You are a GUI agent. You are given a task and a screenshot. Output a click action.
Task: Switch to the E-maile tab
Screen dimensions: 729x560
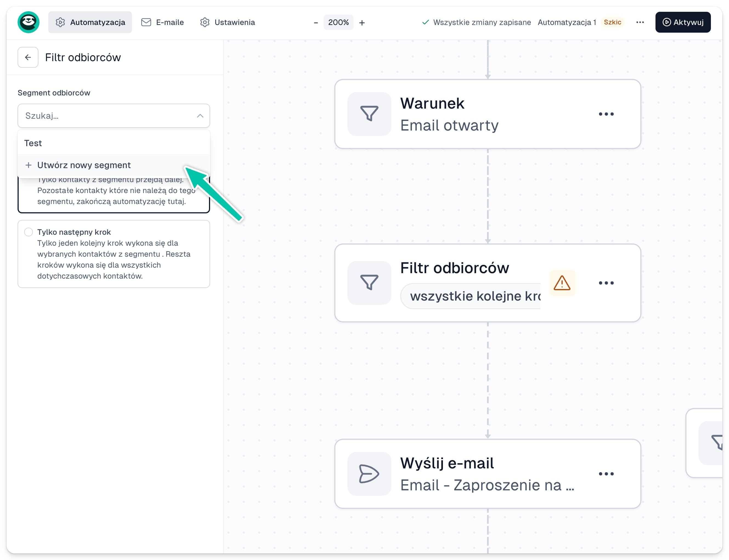[x=162, y=22]
